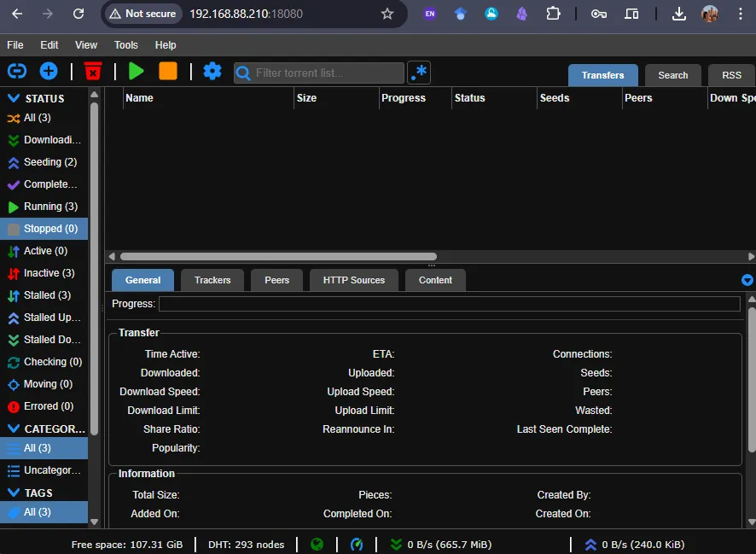
Task: Collapse the STATUS filter section
Action: pyautogui.click(x=14, y=98)
